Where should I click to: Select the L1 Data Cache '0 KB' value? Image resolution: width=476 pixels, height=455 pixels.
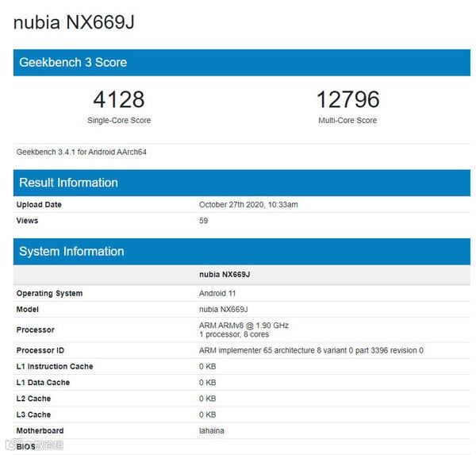pyautogui.click(x=208, y=383)
